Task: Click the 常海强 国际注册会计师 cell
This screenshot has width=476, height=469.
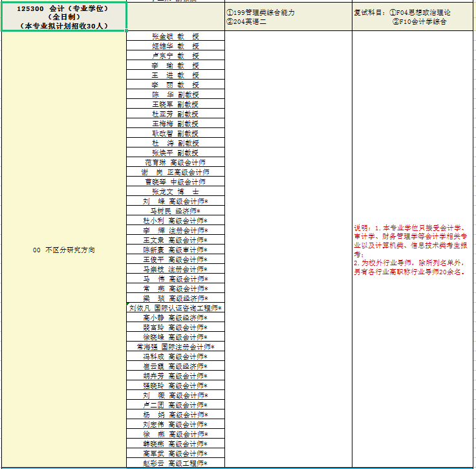Action: (175, 347)
